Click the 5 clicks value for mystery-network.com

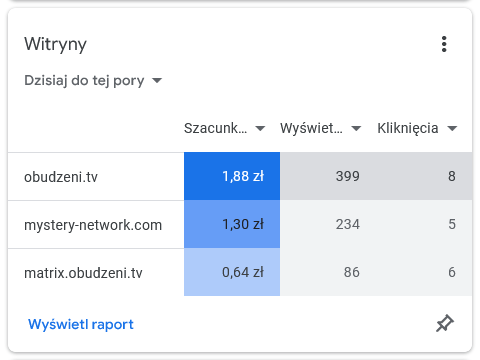[452, 224]
